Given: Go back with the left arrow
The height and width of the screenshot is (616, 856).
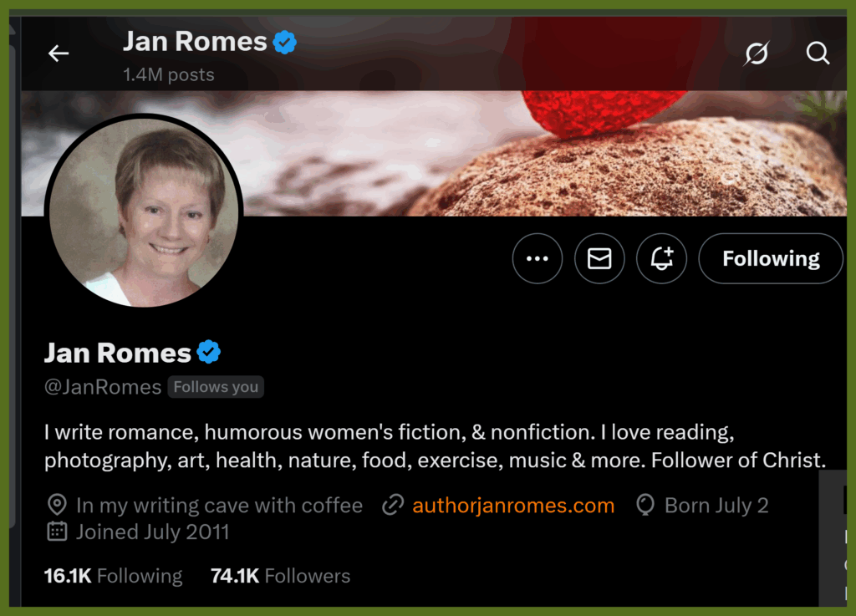Looking at the screenshot, I should tap(59, 53).
